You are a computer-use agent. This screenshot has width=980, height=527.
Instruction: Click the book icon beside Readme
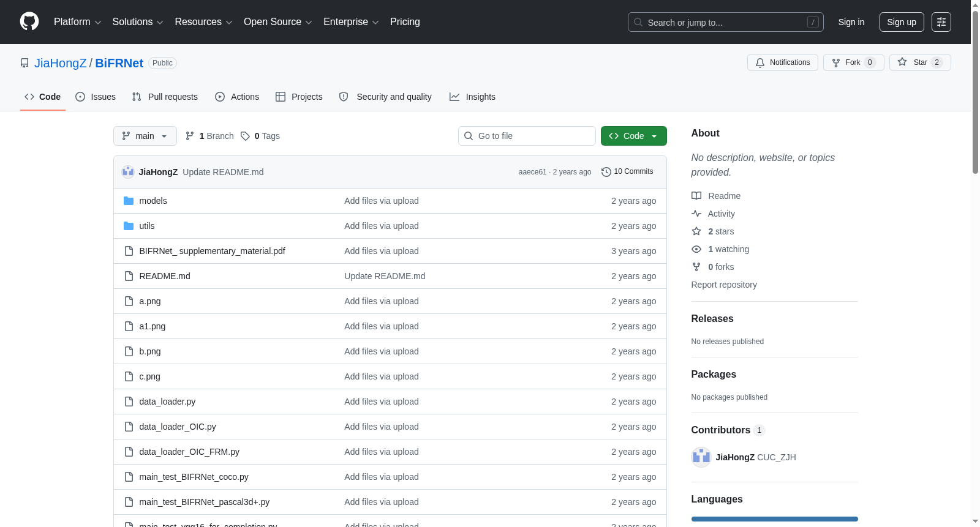[x=696, y=196]
